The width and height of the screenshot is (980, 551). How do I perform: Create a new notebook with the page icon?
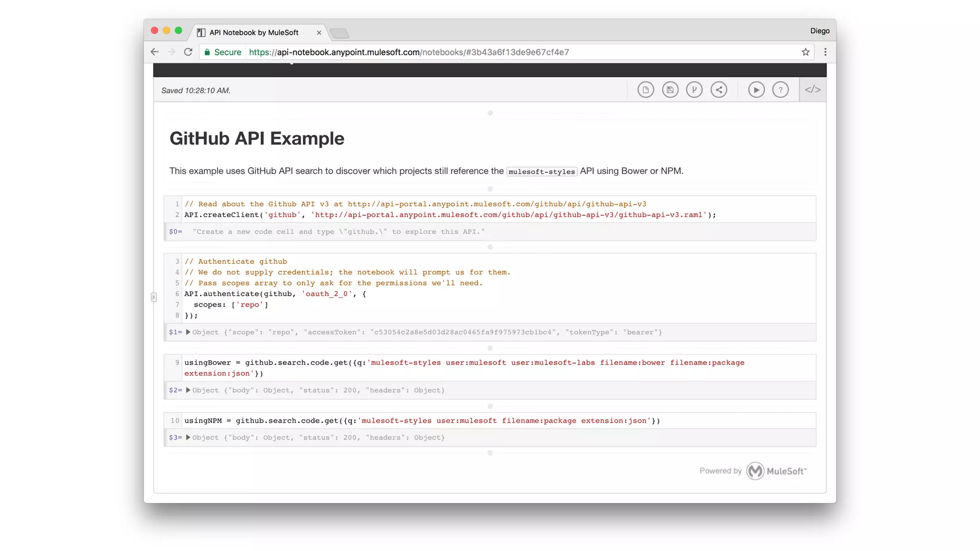click(646, 90)
